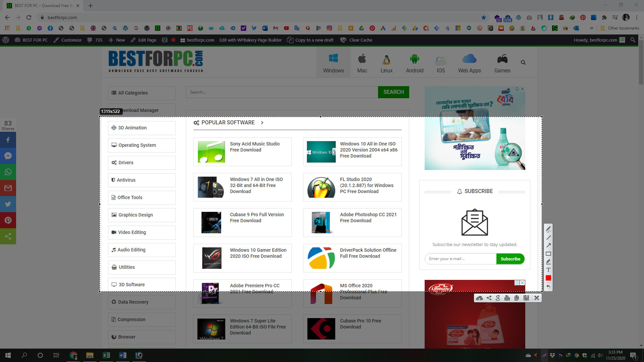Click the green SEARCH button
Image resolution: width=644 pixels, height=362 pixels.
[393, 92]
